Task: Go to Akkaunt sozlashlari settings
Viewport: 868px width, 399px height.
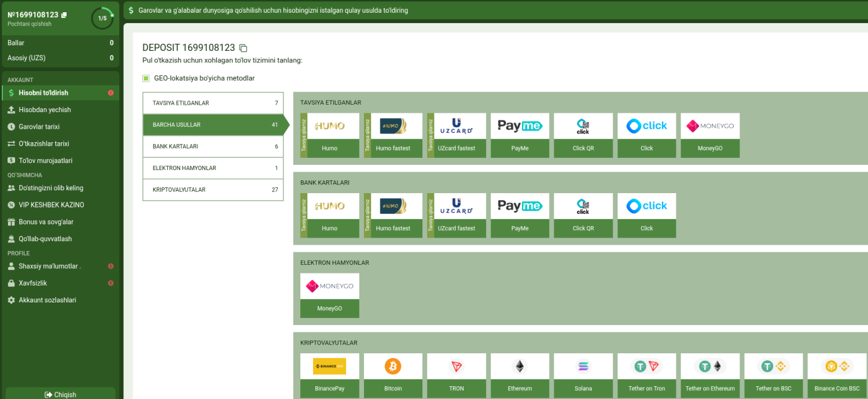Action: click(x=60, y=300)
